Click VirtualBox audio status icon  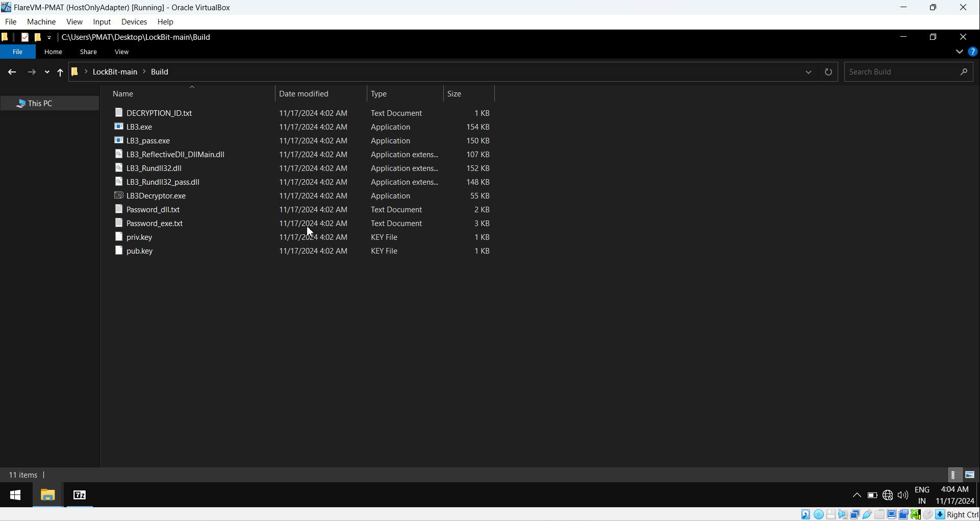[843, 514]
